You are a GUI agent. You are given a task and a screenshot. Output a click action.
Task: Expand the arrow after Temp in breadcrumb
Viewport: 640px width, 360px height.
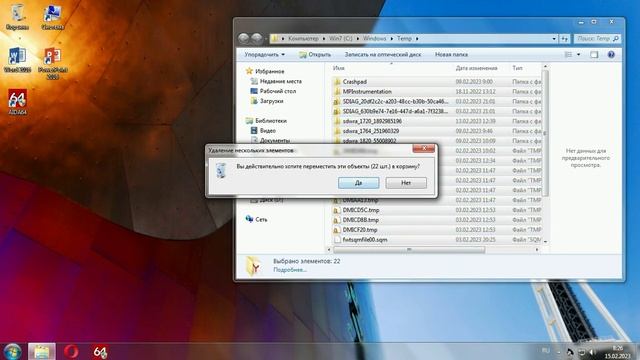click(x=417, y=38)
